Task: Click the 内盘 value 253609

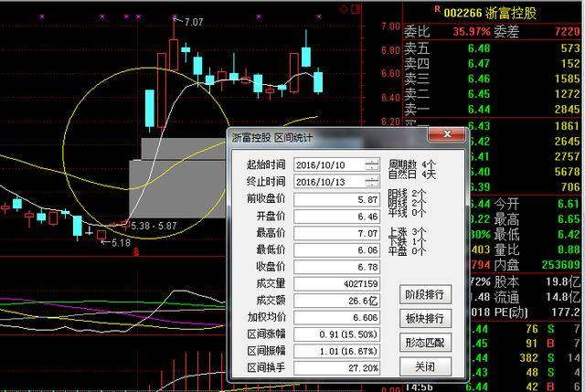Action: point(560,264)
